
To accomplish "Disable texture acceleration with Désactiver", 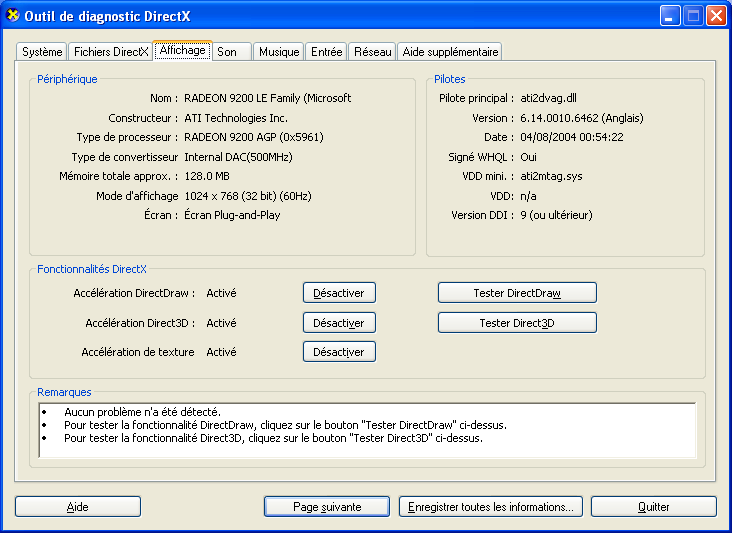I will tap(339, 352).
